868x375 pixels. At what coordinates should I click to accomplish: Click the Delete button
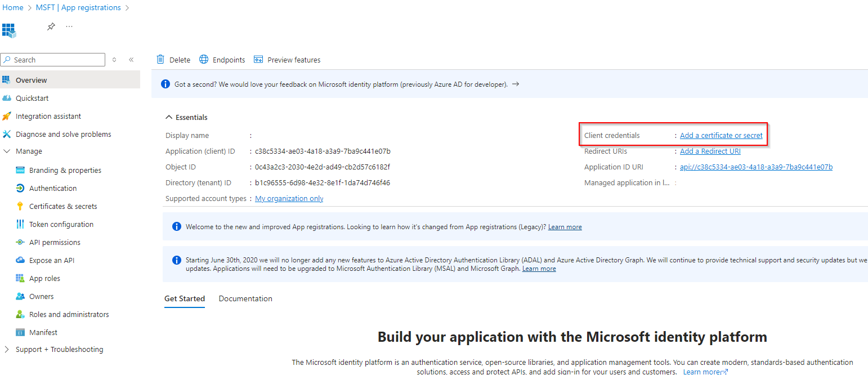pos(173,60)
